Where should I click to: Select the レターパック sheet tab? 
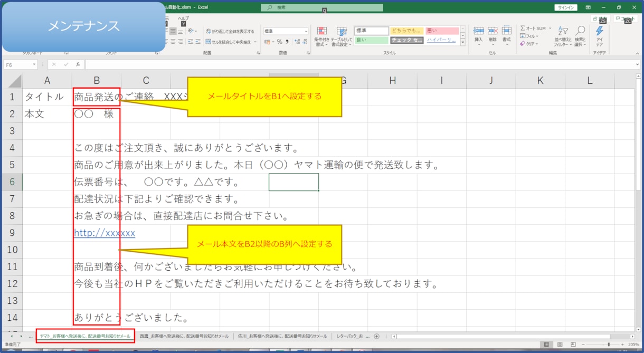pos(353,336)
